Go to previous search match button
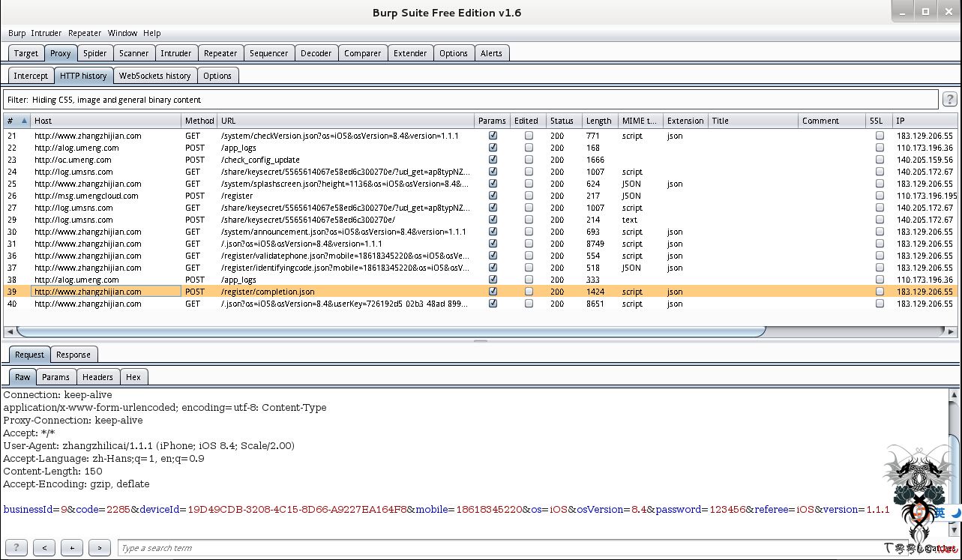Viewport: 962px width, 560px height. point(44,548)
